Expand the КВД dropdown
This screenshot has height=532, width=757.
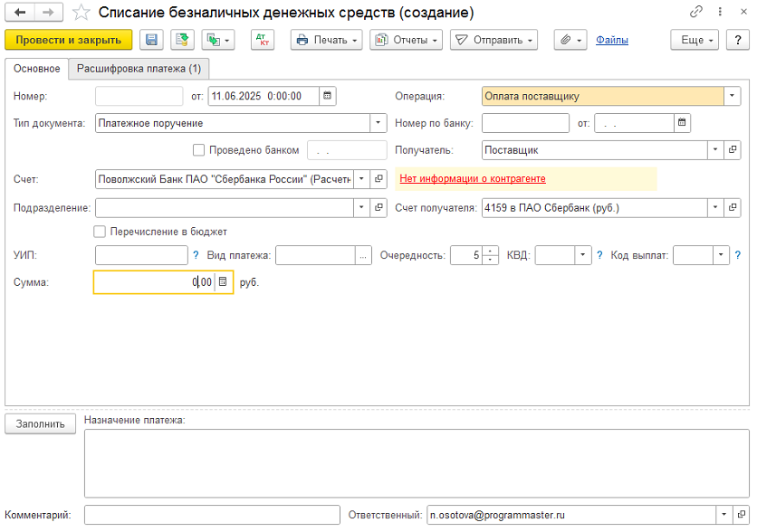[x=582, y=256]
